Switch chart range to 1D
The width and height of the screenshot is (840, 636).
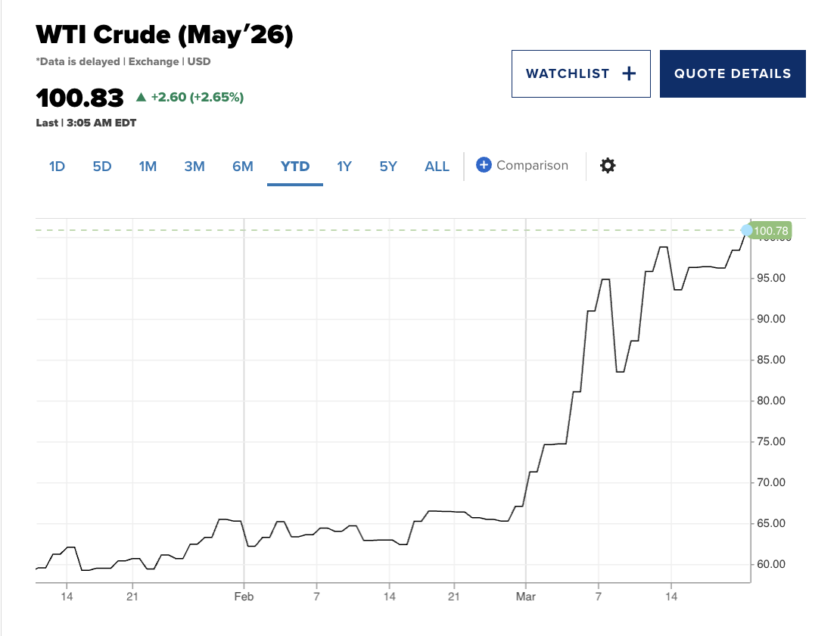[x=57, y=167]
